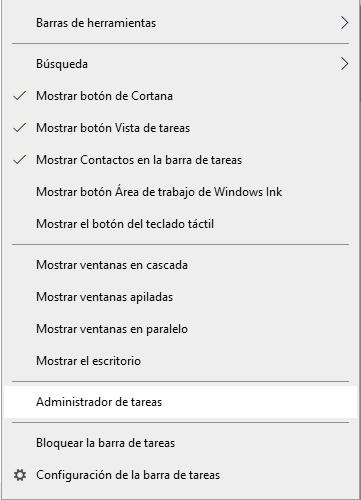Screen dimensions: 361x500
Task: Choose Mostrar ventanas apiladas
Action: [x=180, y=297]
